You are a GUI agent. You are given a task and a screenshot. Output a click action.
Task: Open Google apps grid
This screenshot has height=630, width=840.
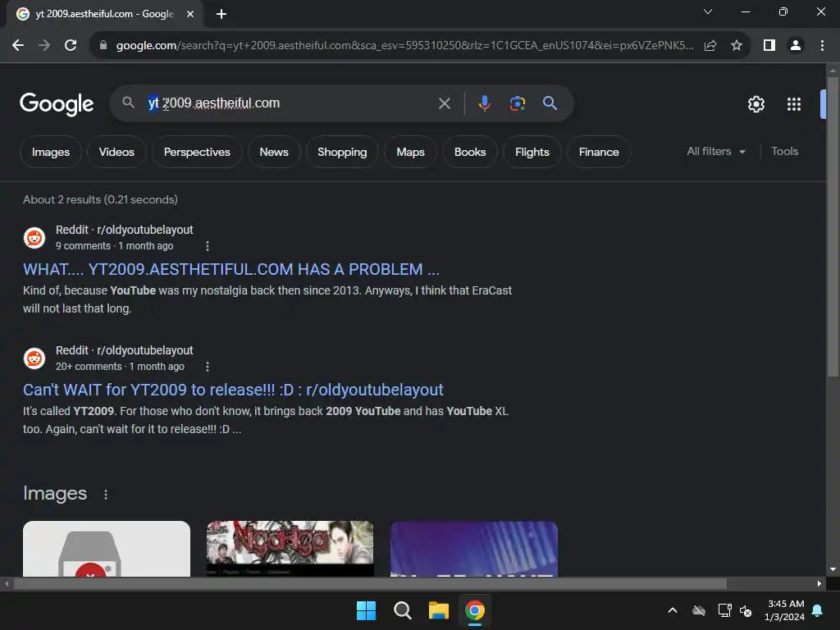point(794,104)
